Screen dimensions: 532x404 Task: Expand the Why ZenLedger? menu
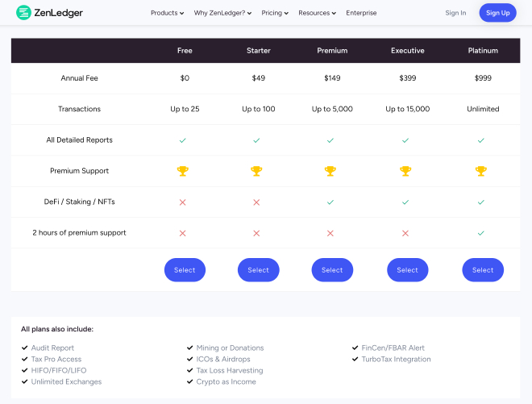(x=222, y=13)
